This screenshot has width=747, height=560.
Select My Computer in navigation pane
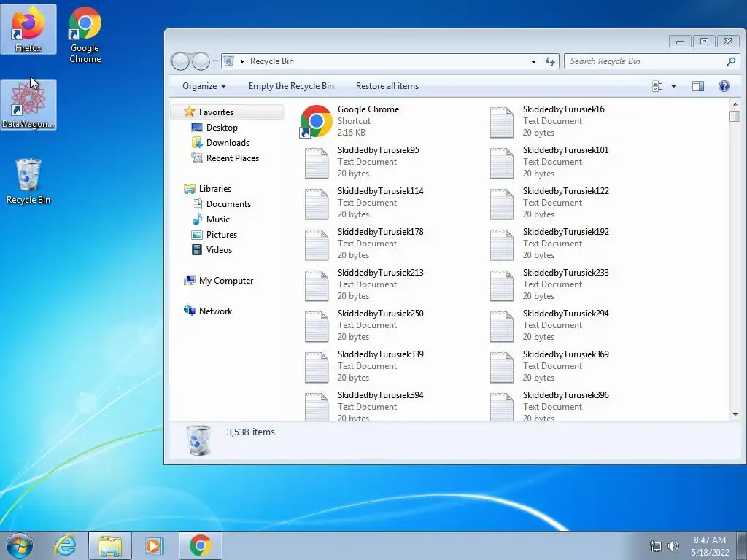tap(226, 281)
